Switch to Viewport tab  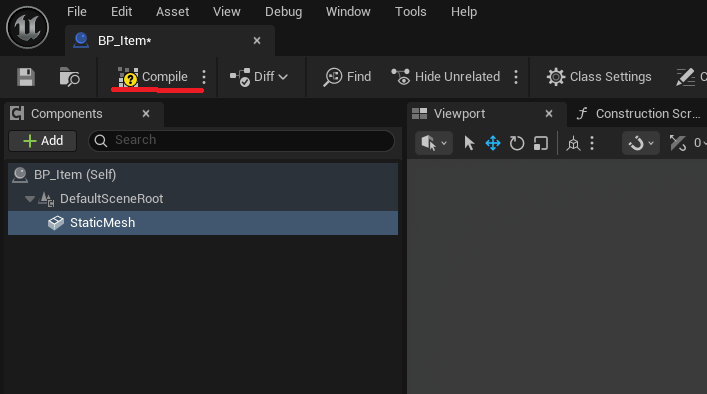point(487,114)
